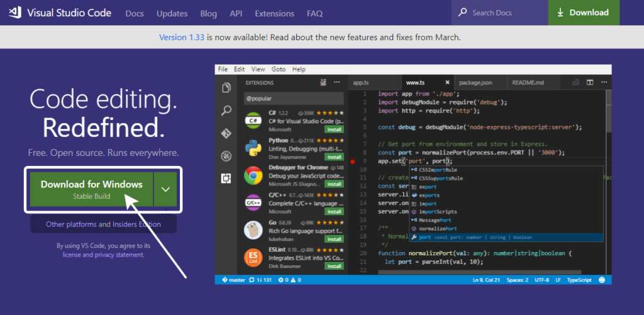The image size is (644, 315).
Task: Click the @popular extensions search box
Action: 294,99
